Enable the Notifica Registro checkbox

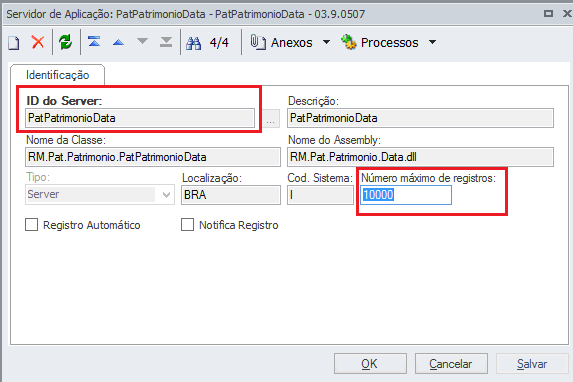point(187,225)
